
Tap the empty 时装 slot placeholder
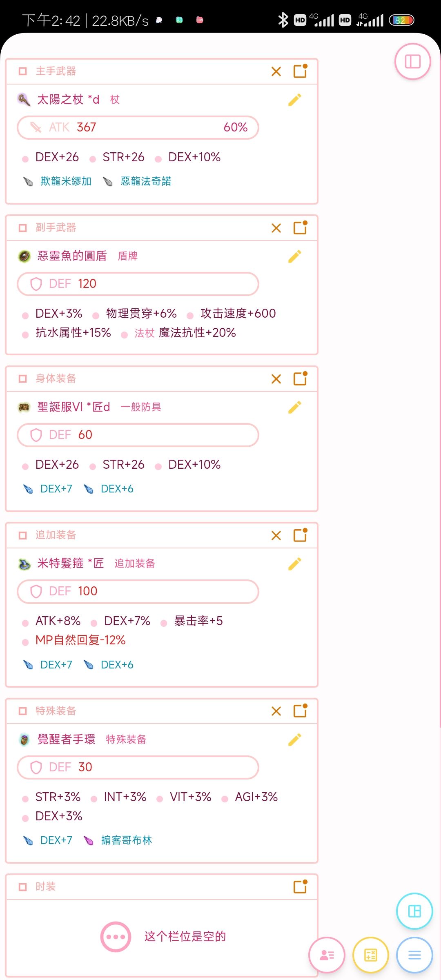(163, 936)
